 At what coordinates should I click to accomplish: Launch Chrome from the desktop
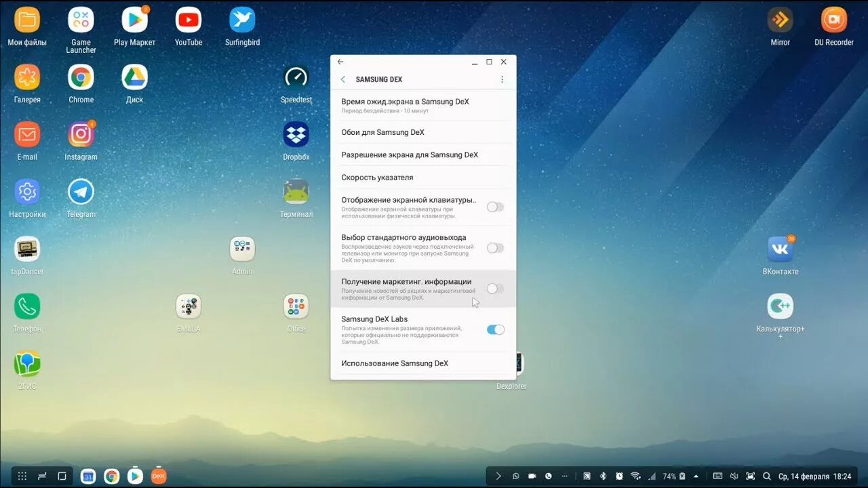pyautogui.click(x=81, y=77)
